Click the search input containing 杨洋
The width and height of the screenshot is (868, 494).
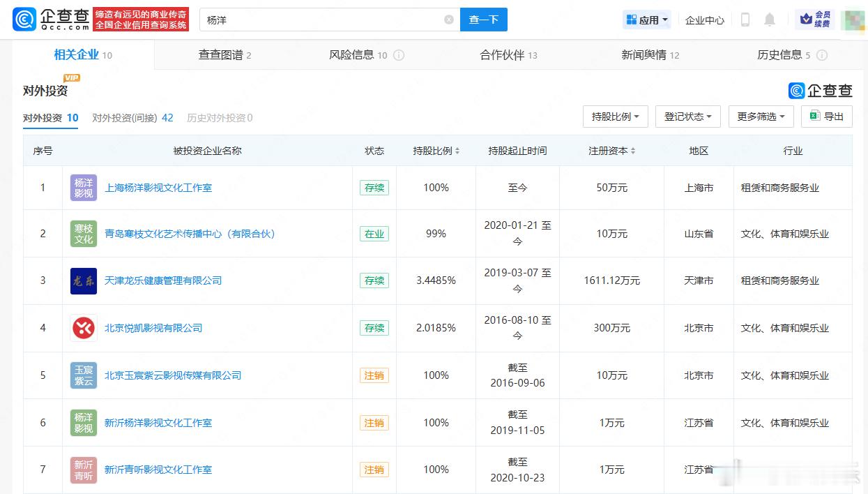[x=321, y=20]
